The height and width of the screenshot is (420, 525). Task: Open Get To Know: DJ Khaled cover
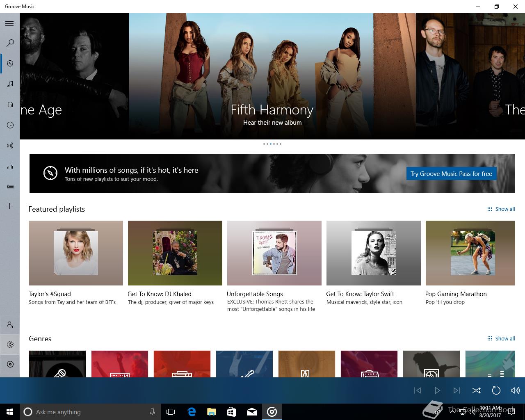click(175, 253)
